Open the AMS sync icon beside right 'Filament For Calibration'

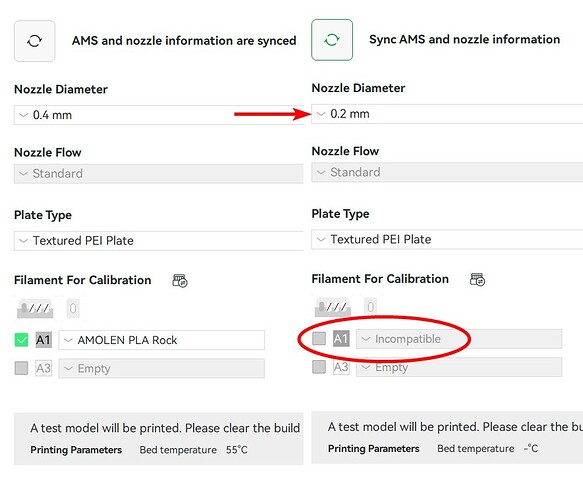[x=477, y=279]
